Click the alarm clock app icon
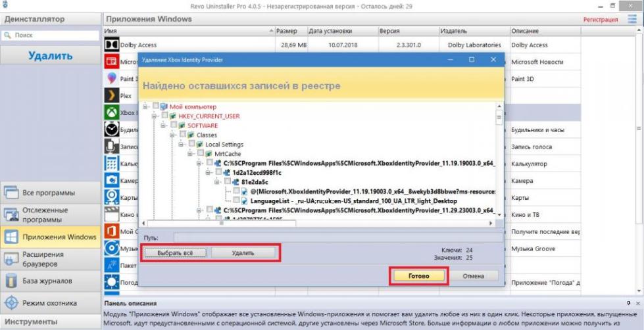The image size is (644, 330). [111, 130]
